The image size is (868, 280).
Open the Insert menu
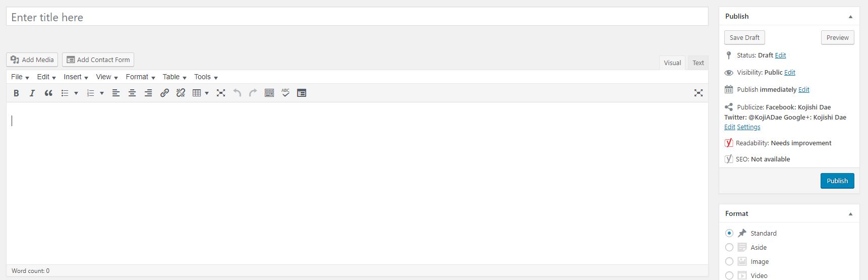76,77
